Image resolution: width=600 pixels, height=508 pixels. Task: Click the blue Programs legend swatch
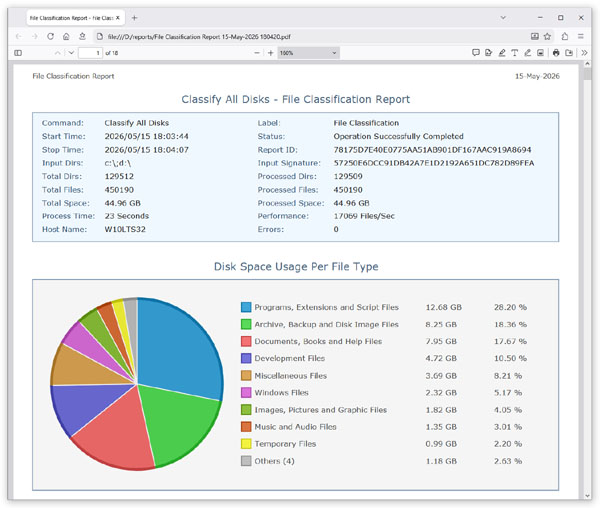point(246,307)
